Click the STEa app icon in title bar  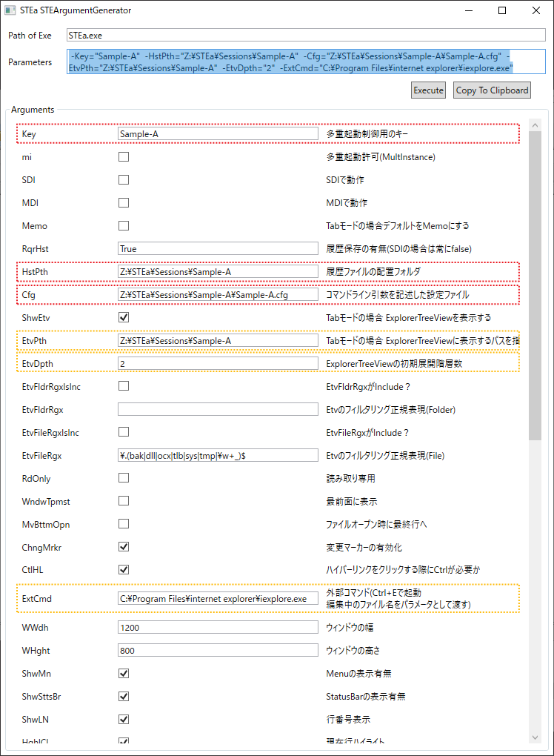(10, 10)
